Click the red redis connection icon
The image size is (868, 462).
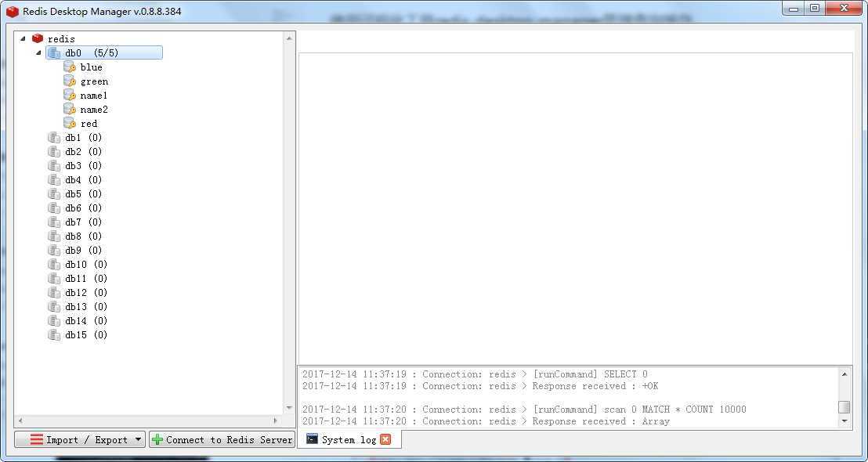coord(38,38)
